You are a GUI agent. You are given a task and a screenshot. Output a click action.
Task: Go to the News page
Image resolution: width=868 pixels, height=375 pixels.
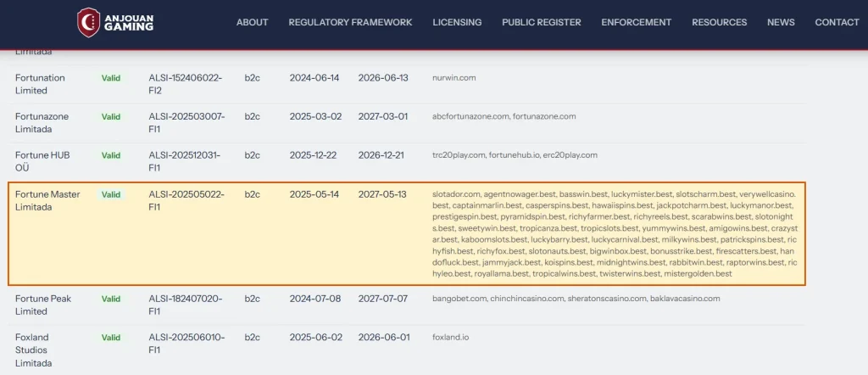(781, 22)
